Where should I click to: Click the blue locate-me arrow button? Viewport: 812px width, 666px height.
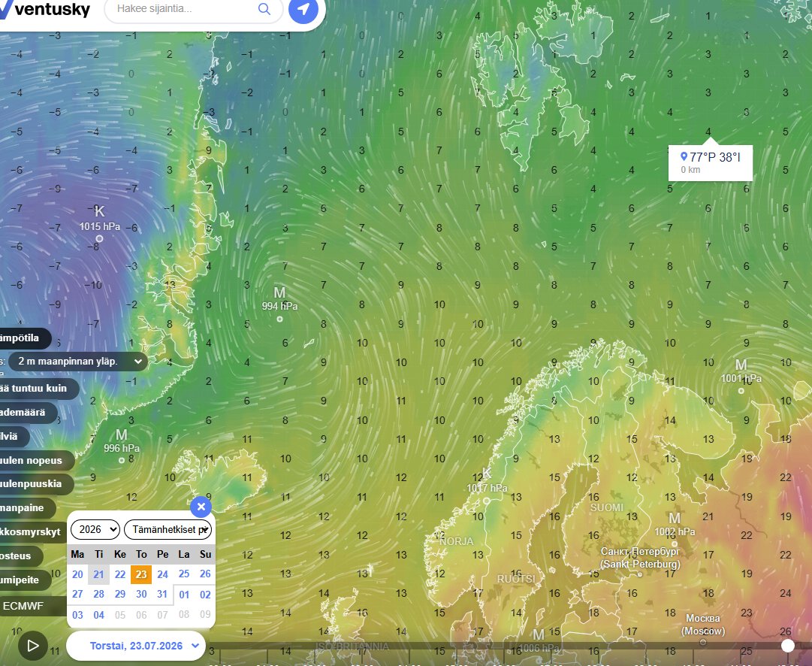coord(303,9)
